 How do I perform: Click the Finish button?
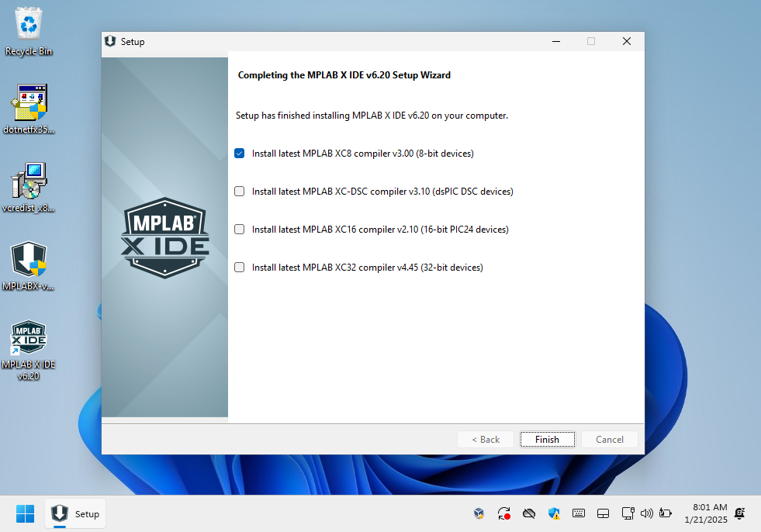pos(548,439)
